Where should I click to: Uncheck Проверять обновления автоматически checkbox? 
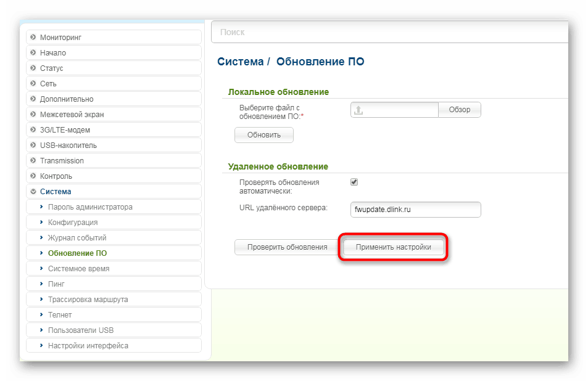tap(354, 182)
